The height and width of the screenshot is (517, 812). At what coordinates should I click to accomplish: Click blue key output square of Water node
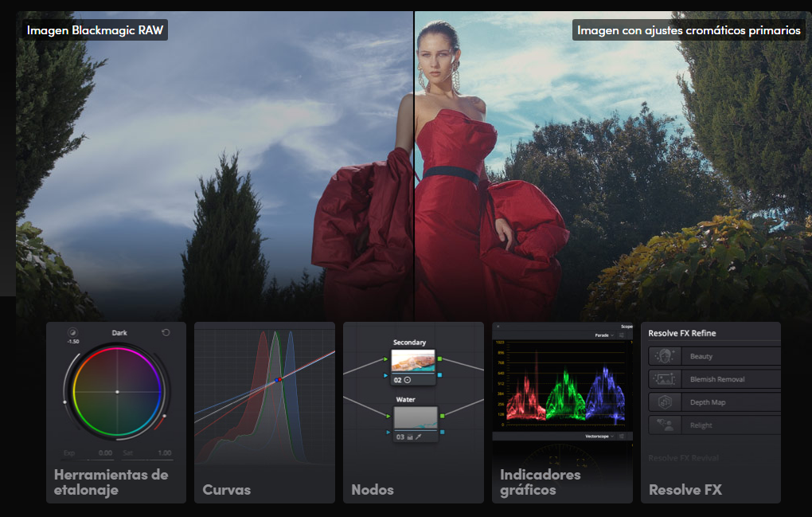coord(442,432)
